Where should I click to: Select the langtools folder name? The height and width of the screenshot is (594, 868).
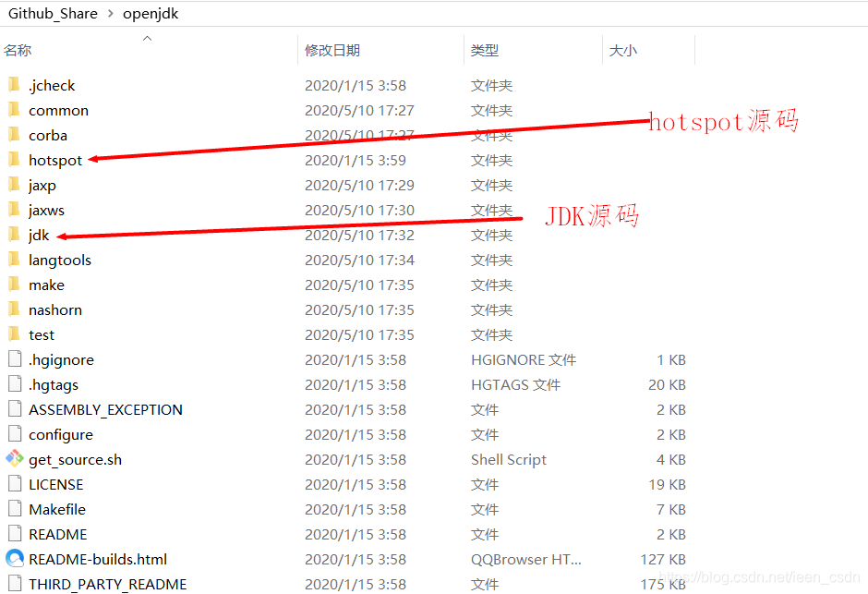pos(60,261)
